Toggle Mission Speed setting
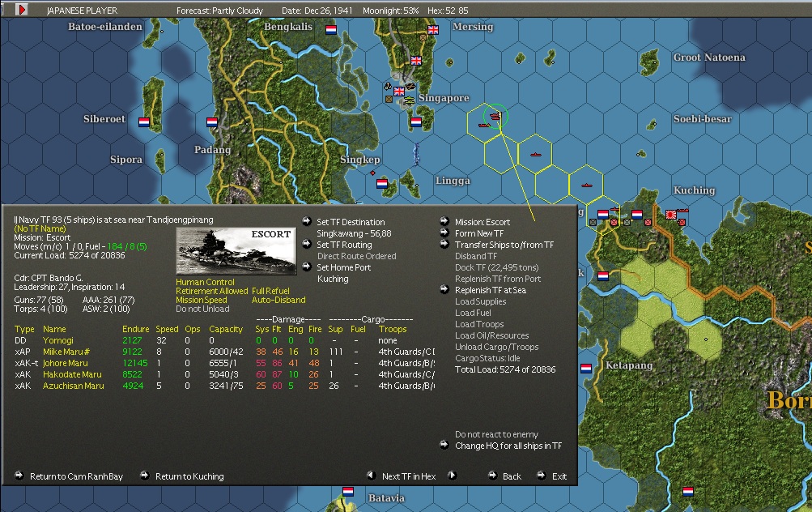Image resolution: width=812 pixels, height=512 pixels. tap(202, 300)
